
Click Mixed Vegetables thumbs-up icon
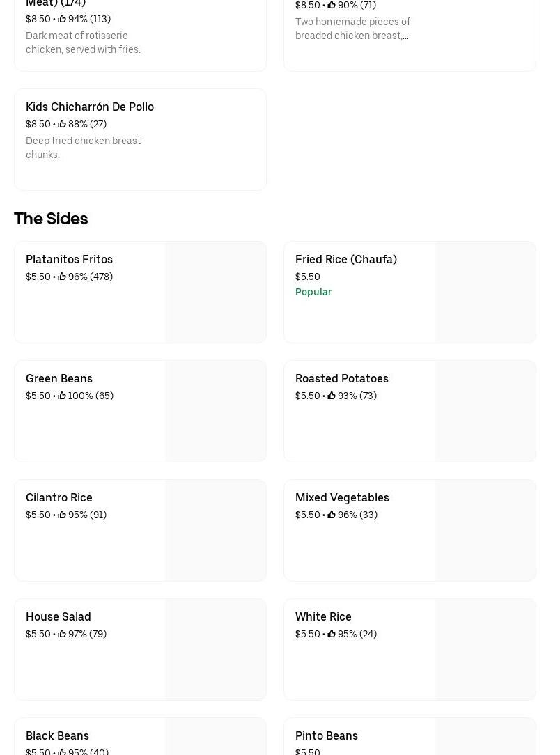coord(332,515)
